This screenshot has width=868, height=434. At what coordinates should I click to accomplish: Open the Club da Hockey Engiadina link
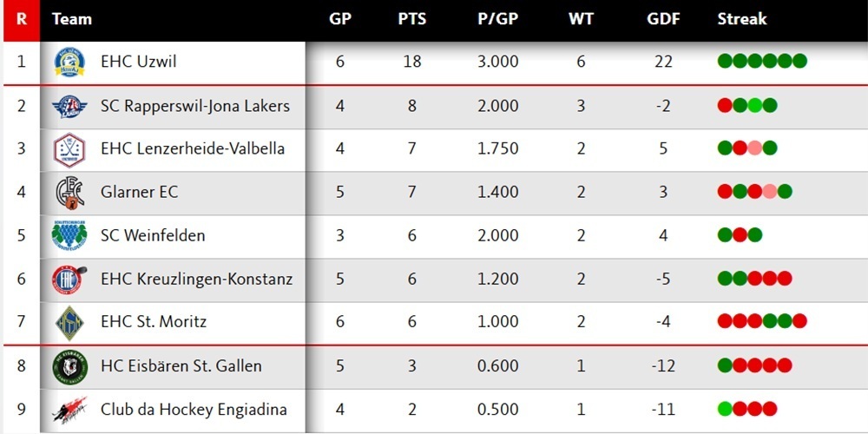pos(194,409)
